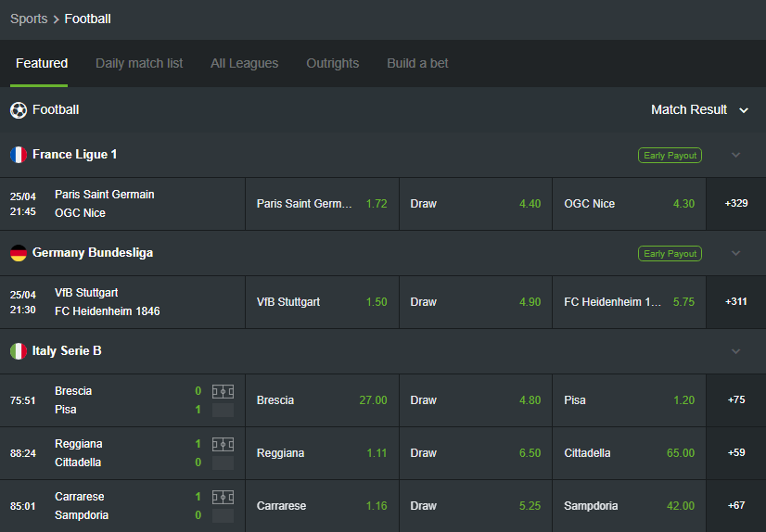Collapse the Germany Bundesliga section
The height and width of the screenshot is (532, 766).
pos(735,253)
